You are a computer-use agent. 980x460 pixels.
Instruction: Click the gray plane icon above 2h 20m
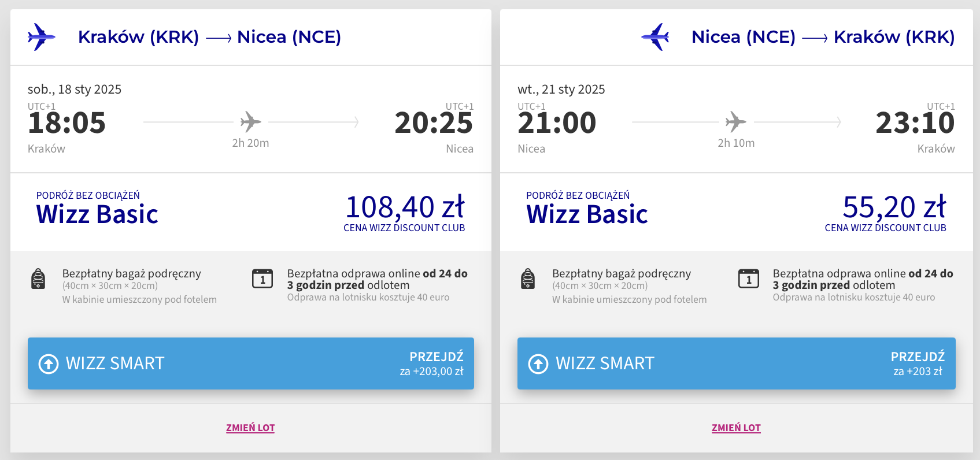click(250, 122)
